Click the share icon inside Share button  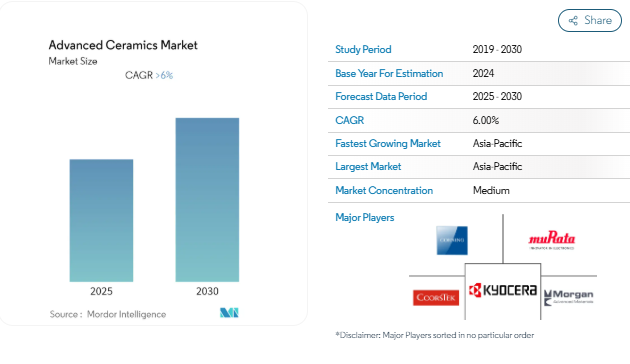coord(573,20)
